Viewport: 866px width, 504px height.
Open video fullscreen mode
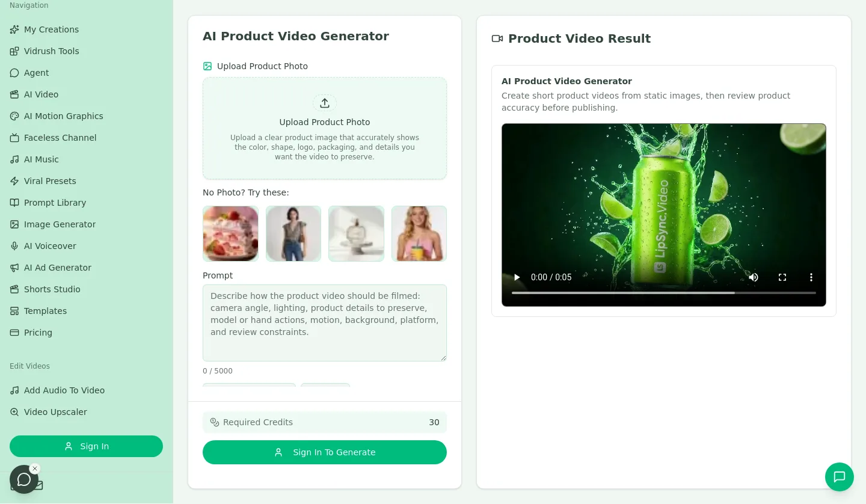782,277
